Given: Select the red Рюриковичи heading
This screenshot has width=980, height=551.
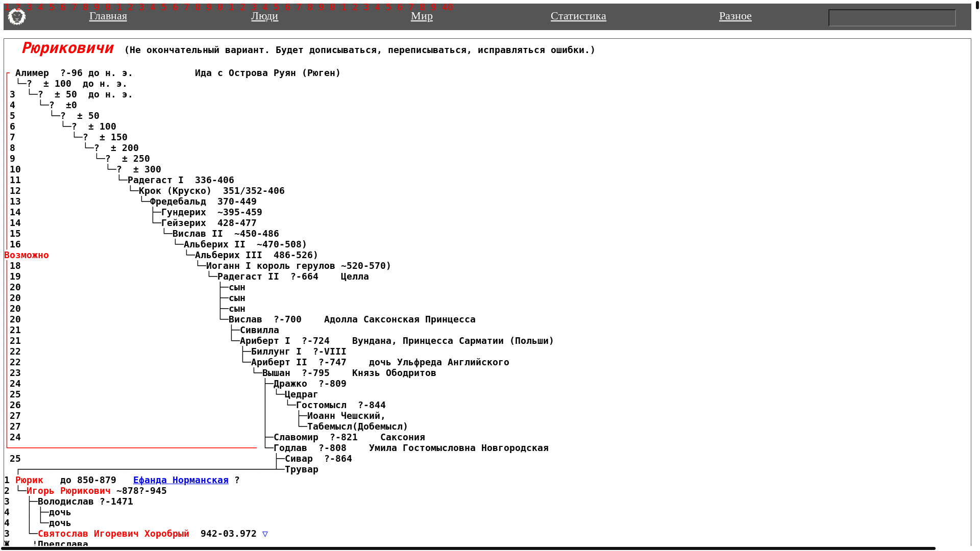Looking at the screenshot, I should click(x=68, y=48).
